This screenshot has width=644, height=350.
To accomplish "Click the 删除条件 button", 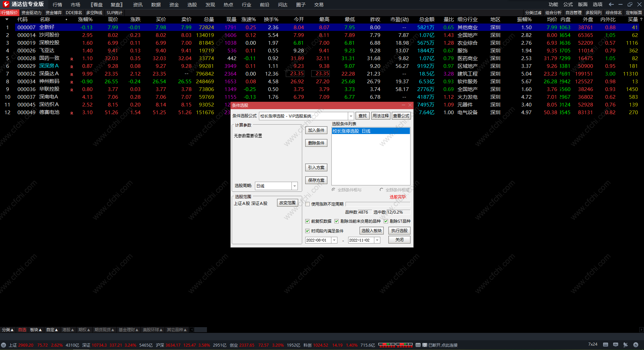I will pyautogui.click(x=316, y=143).
